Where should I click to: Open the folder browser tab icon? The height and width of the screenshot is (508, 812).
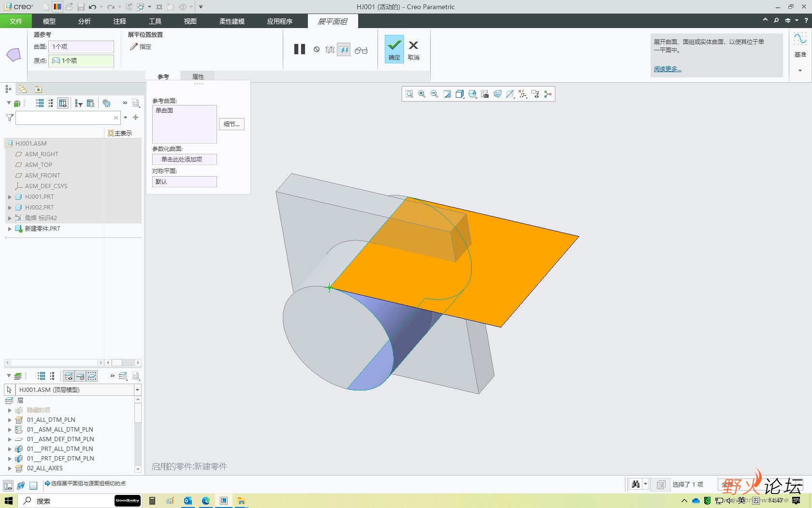click(x=23, y=89)
